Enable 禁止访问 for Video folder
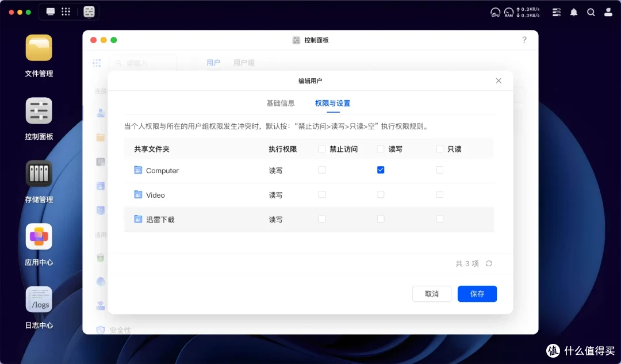This screenshot has height=364, width=621. tap(322, 194)
